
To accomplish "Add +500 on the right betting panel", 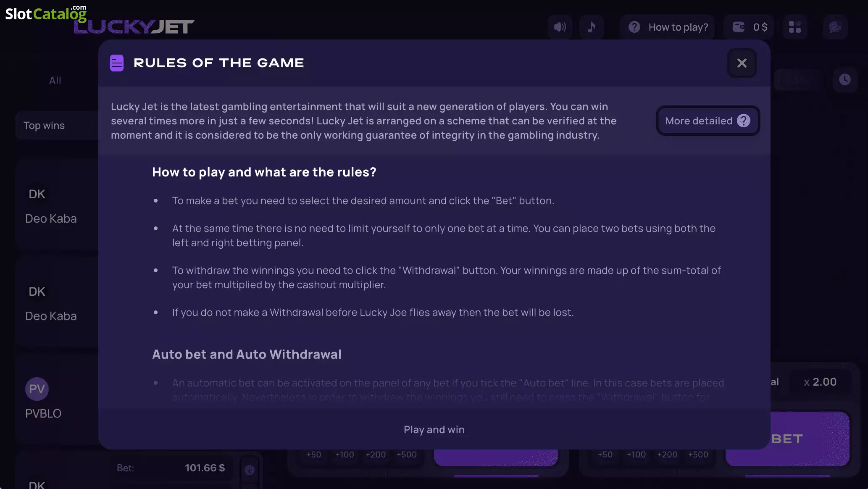I will (x=698, y=455).
